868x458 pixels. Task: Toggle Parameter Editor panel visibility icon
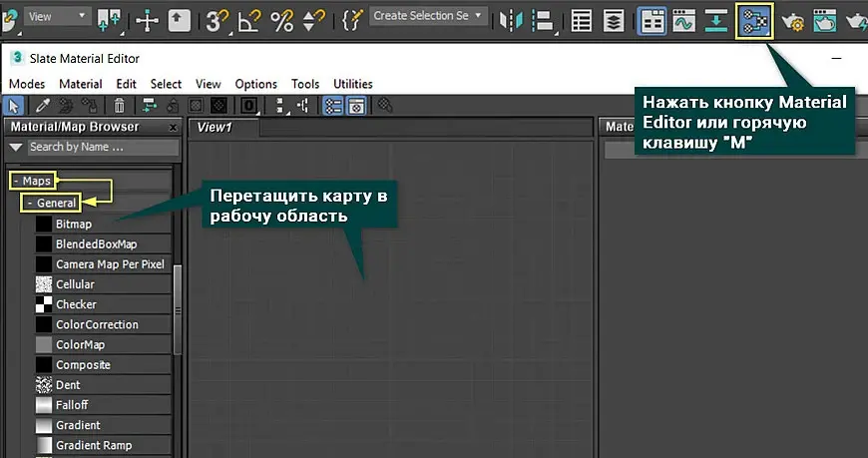(356, 105)
